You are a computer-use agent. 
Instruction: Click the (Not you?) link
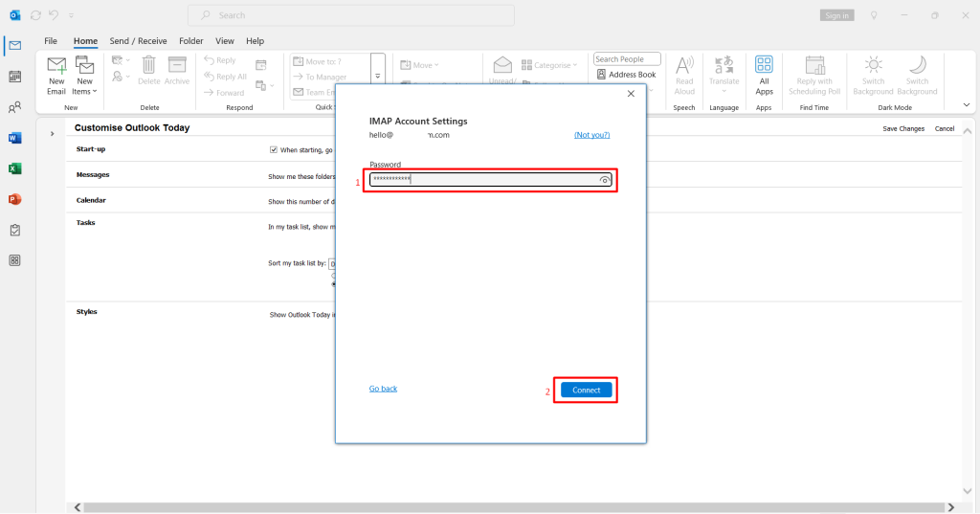click(591, 135)
